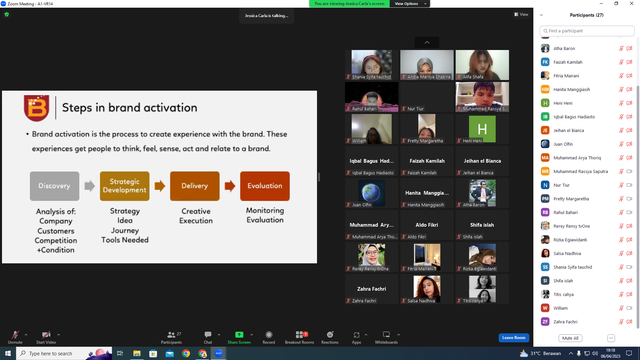Open File Explorer from taskbar

coord(137,353)
